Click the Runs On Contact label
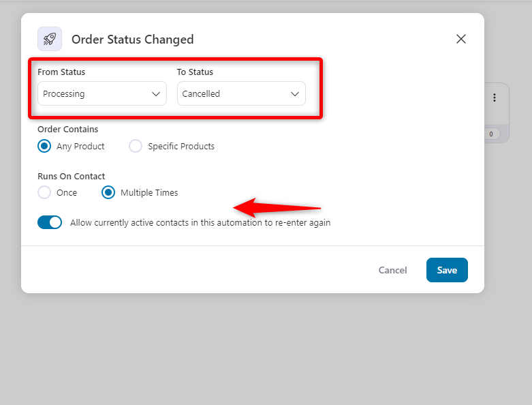The height and width of the screenshot is (405, 532). (72, 176)
